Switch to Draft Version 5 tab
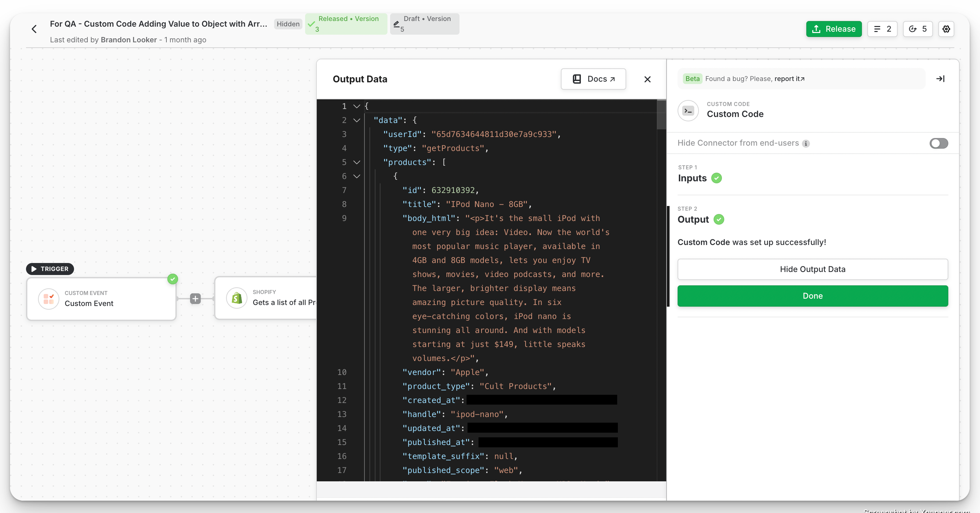980x513 pixels. pyautogui.click(x=424, y=24)
